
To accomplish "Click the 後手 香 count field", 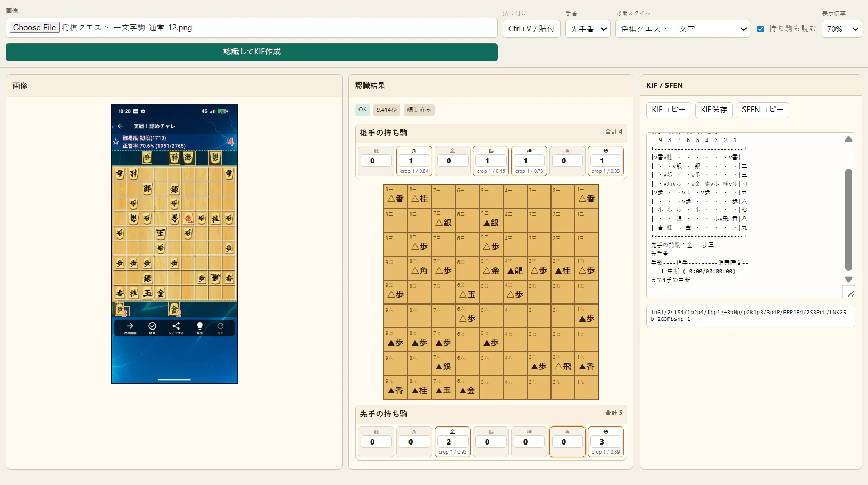I will [567, 161].
